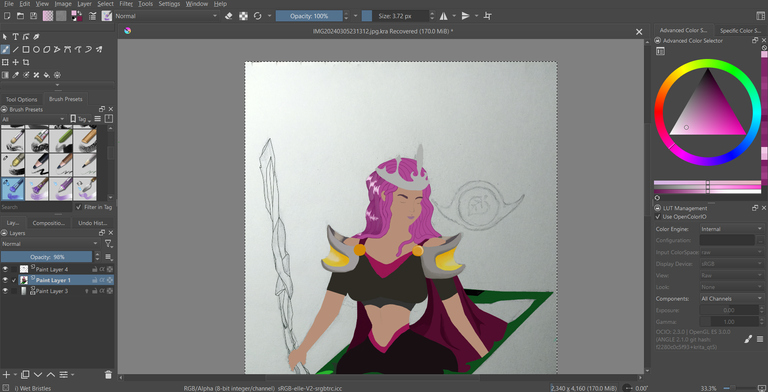Switch to the Tool Options tab
The image size is (768, 392).
point(22,99)
